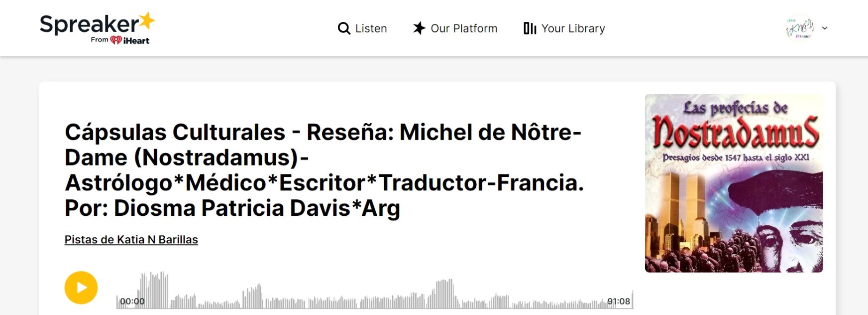Click the iHeart heart logo
Image resolution: width=868 pixels, height=315 pixels.
(116, 40)
